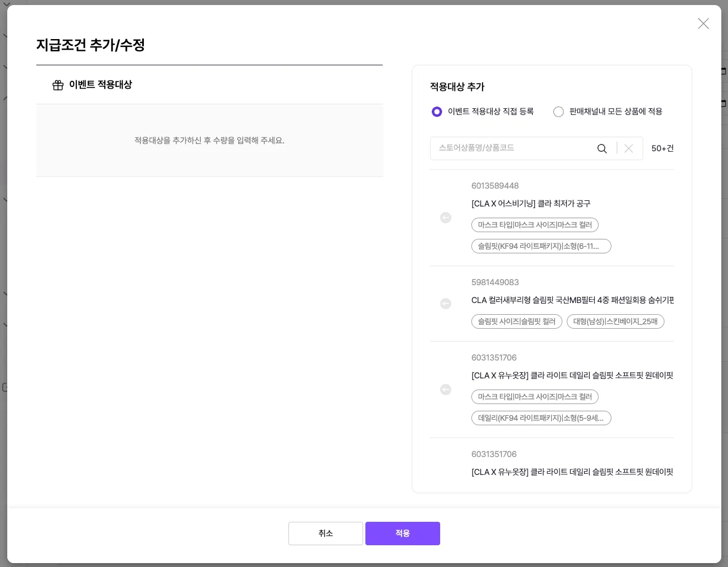Click the magnifier search icon
728x567 pixels.
coord(602,148)
